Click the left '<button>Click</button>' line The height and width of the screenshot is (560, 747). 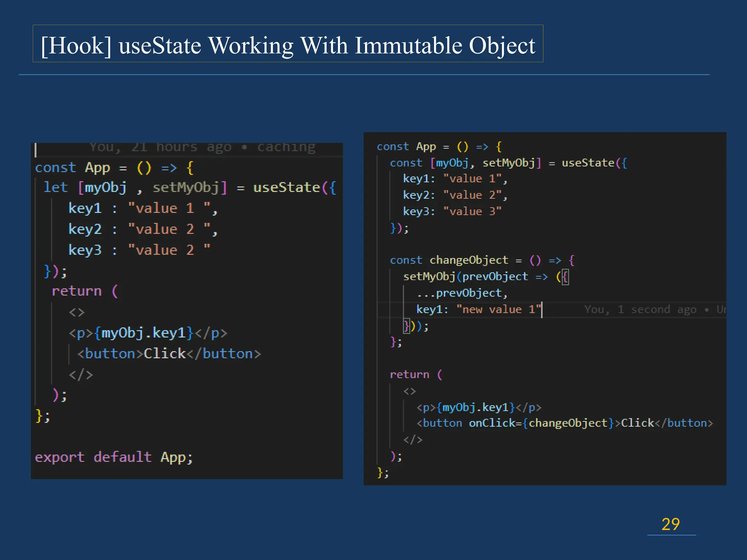[x=169, y=354]
